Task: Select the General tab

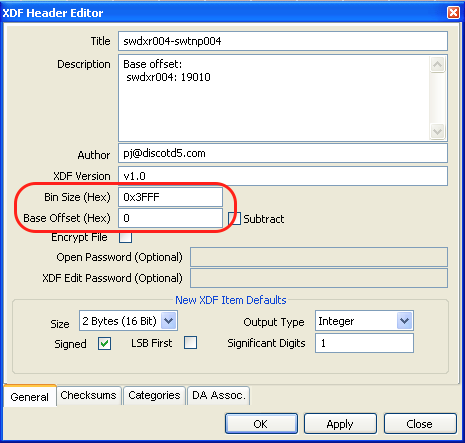Action: click(30, 396)
